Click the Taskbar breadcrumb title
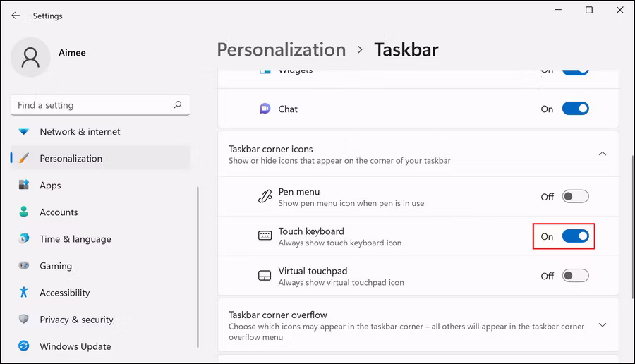This screenshot has height=364, width=635. (x=406, y=50)
